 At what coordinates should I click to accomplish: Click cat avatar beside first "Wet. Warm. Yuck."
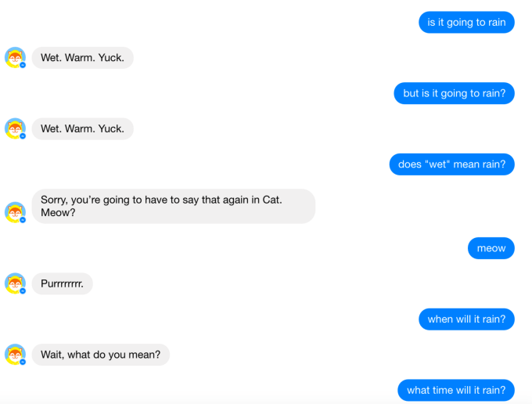(14, 57)
